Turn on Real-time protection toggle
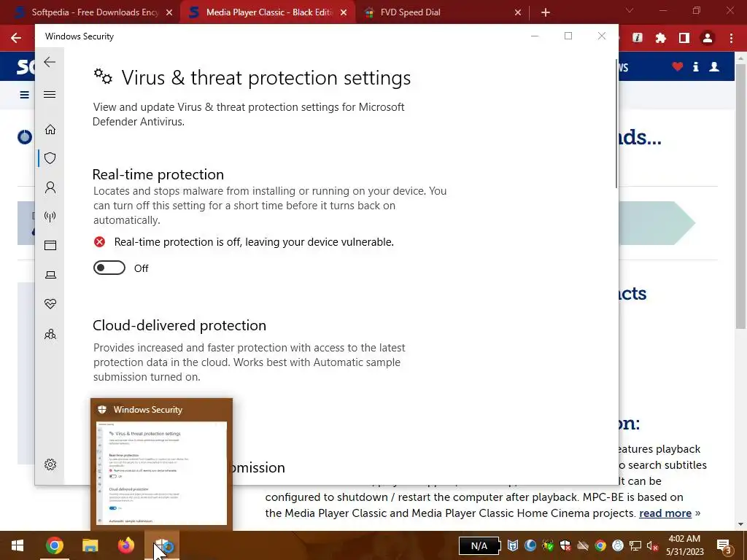Screen dimensions: 747x560 109,268
